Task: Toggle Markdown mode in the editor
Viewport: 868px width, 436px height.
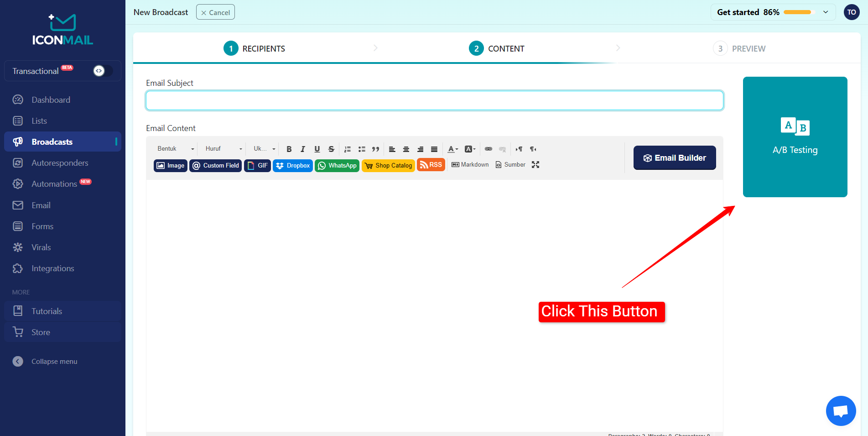Action: pyautogui.click(x=470, y=165)
